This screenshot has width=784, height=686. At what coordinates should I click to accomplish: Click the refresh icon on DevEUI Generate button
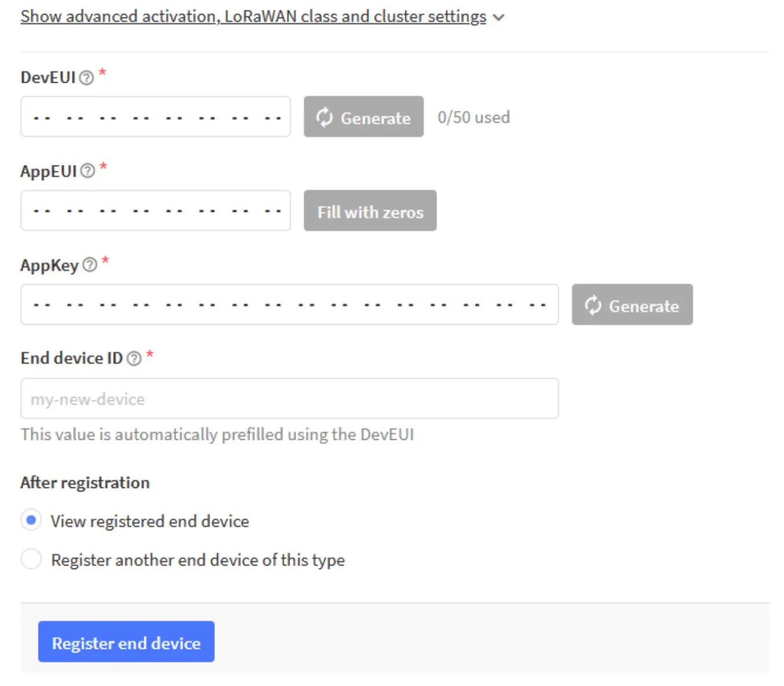point(324,118)
